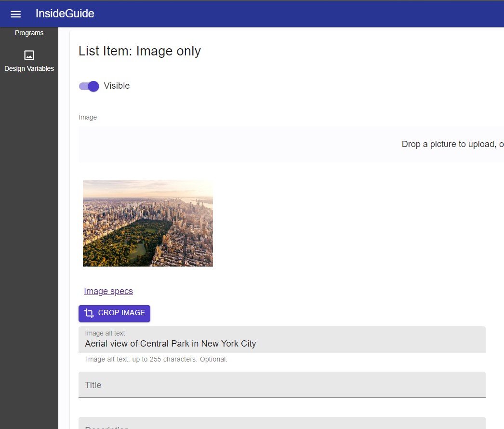This screenshot has width=504, height=429.
Task: Click the InsideGuide app title
Action: tap(65, 13)
